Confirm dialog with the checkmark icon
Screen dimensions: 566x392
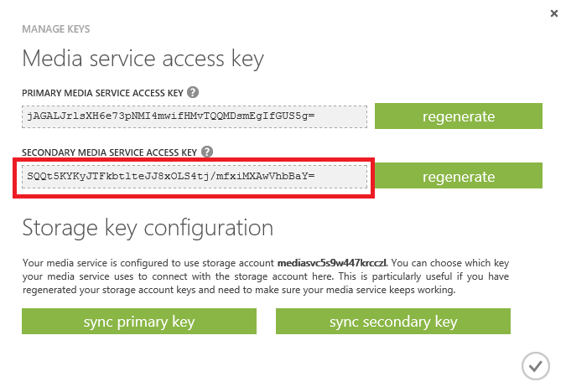(534, 365)
